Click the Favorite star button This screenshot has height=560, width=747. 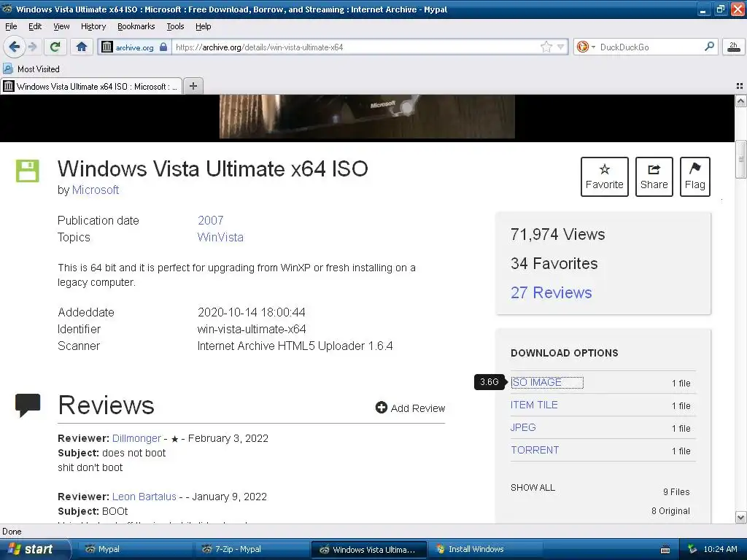604,176
